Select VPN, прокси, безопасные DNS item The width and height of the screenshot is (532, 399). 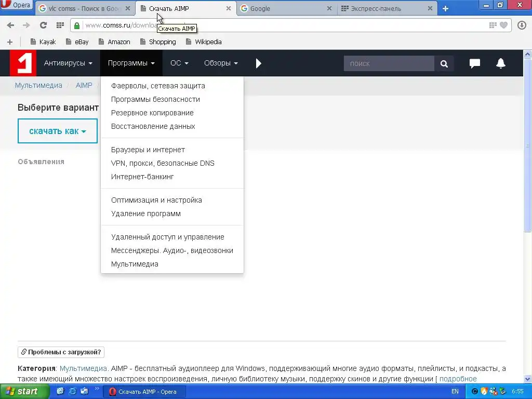click(x=163, y=164)
